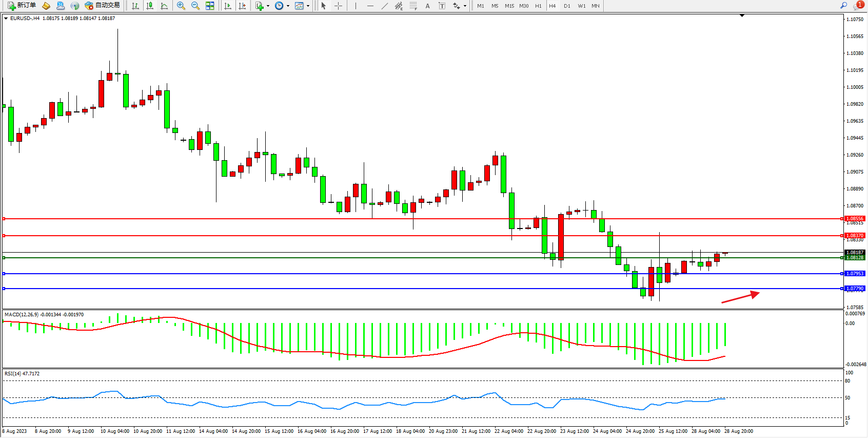The height and width of the screenshot is (438, 868).
Task: Toggle AutoTrading (自动交易) button
Action: (102, 6)
